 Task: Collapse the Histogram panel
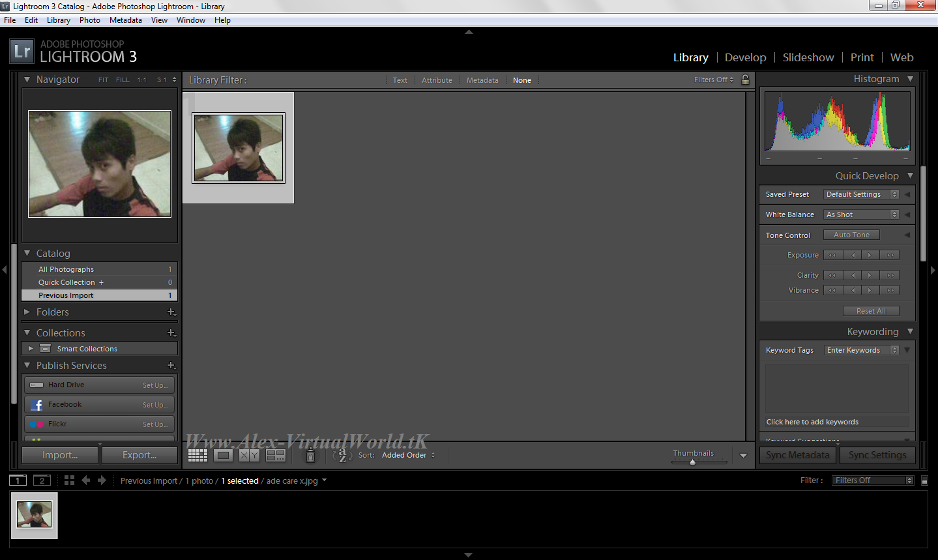[x=910, y=79]
